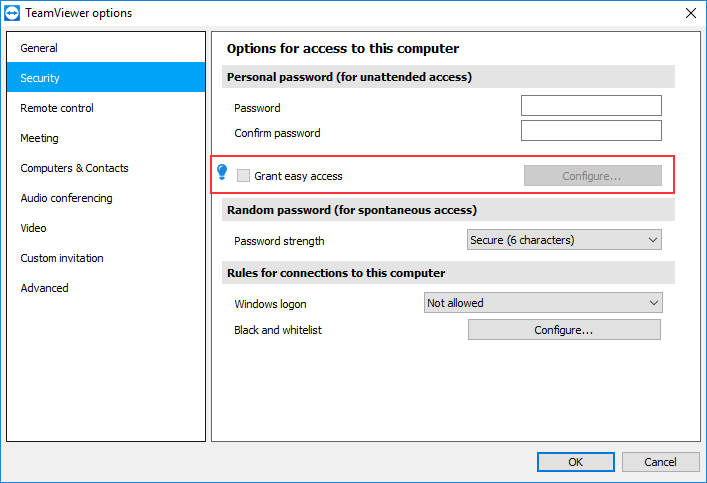The width and height of the screenshot is (707, 483).
Task: Select the Security category
Action: (x=106, y=78)
